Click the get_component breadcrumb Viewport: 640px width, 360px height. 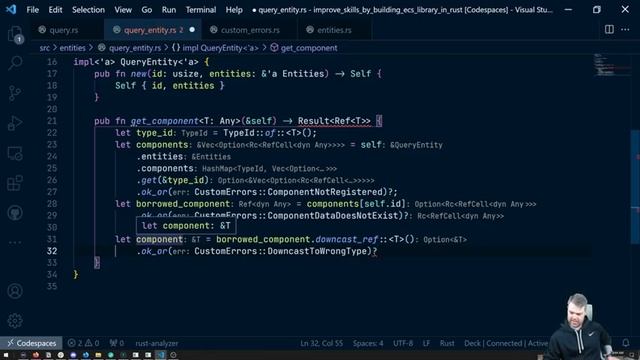tap(309, 48)
